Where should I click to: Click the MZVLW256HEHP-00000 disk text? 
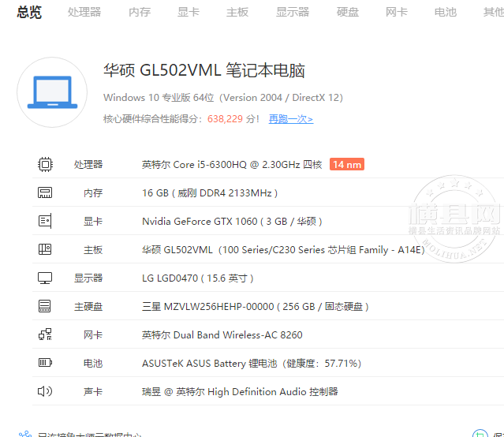(256, 306)
